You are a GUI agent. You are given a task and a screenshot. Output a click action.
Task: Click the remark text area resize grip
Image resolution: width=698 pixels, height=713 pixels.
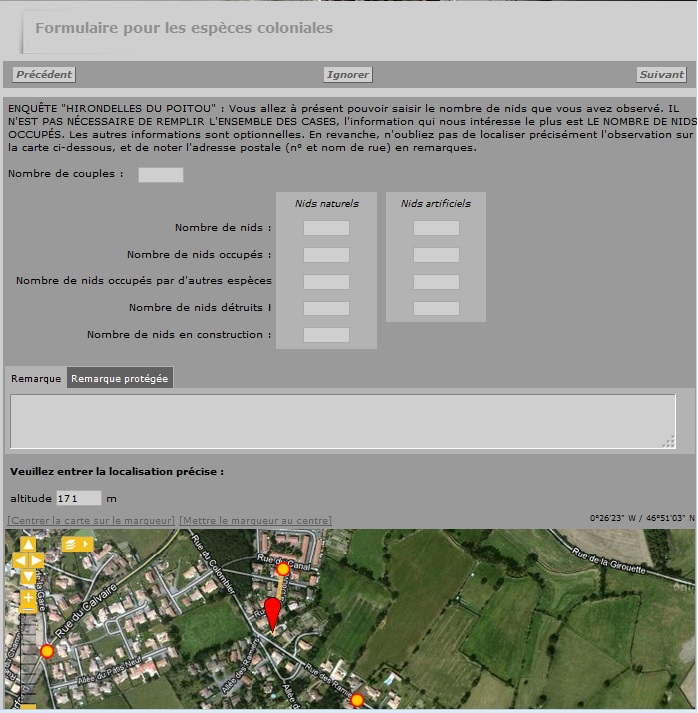point(669,442)
